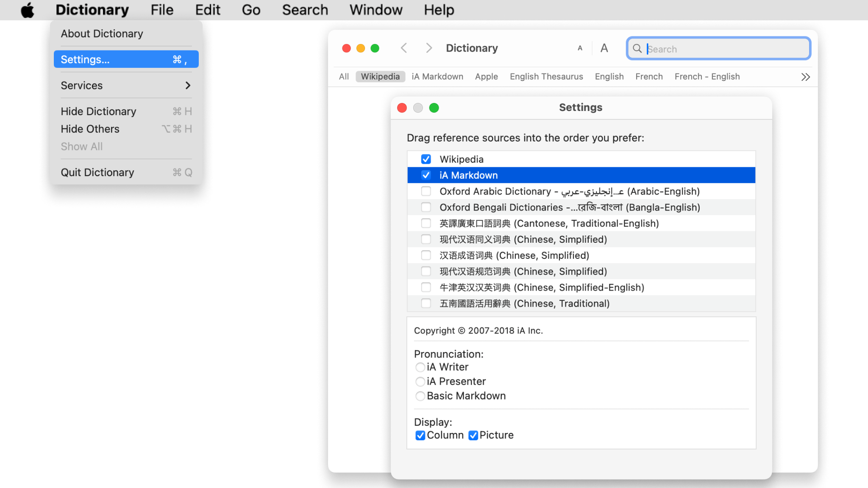Screen dimensions: 868x488
Task: Go back with the left chevron
Action: [404, 48]
